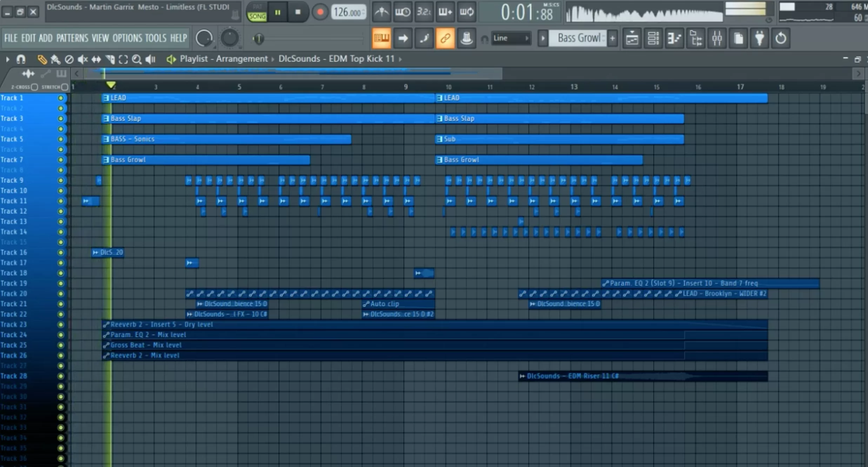Open the OPTIONS menu
Screen dimensions: 868x467
[x=127, y=38]
